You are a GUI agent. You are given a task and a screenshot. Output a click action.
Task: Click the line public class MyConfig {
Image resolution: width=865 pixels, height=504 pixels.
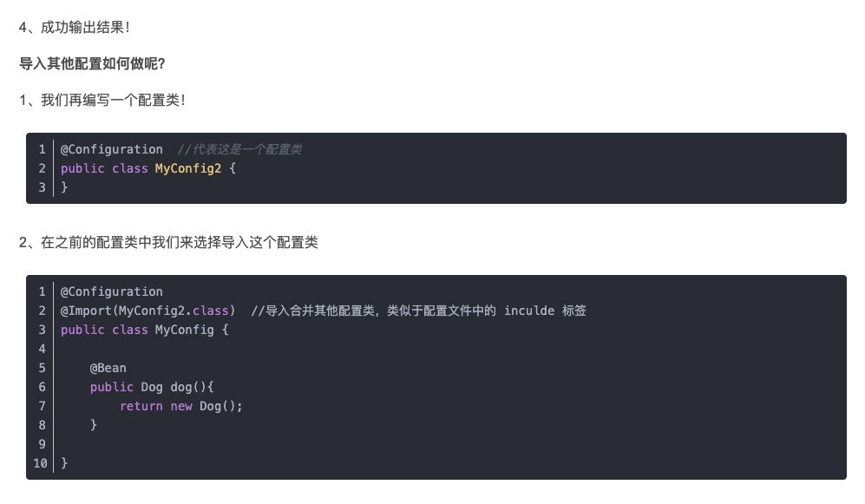[x=145, y=330]
